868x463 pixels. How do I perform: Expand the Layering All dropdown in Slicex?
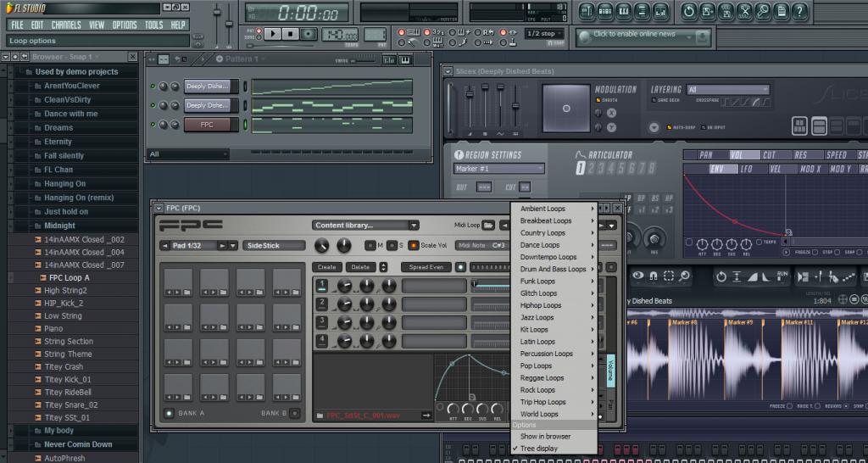coord(727,89)
